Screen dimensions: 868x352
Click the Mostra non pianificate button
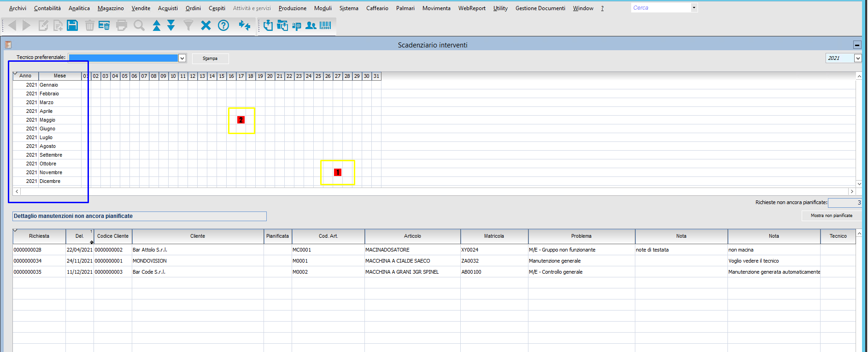(831, 216)
